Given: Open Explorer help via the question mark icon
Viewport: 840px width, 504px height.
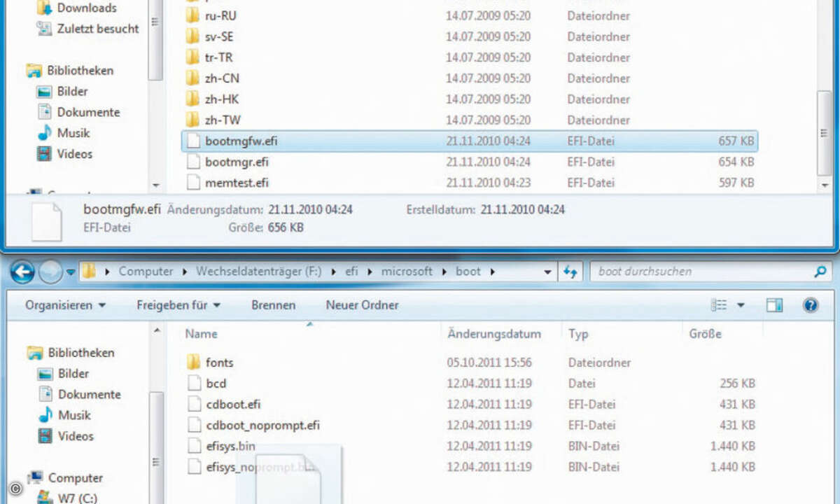Looking at the screenshot, I should coord(810,304).
